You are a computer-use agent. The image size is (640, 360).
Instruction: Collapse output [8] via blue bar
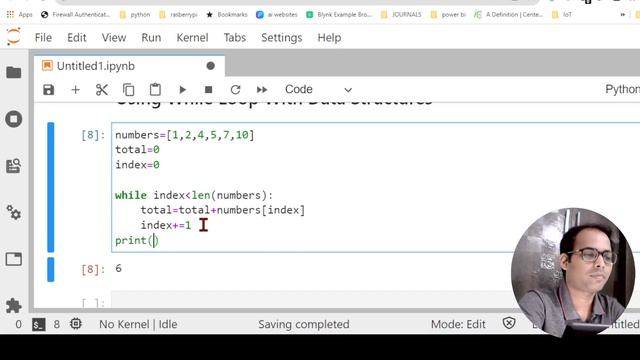(51, 269)
